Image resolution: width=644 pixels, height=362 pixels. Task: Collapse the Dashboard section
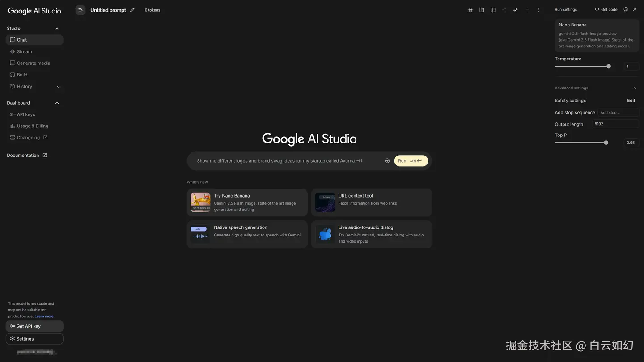point(57,103)
